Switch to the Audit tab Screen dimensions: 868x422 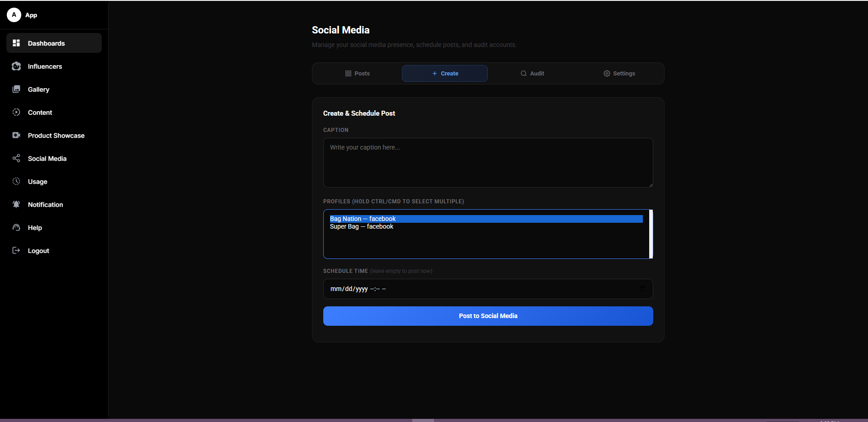coord(532,73)
